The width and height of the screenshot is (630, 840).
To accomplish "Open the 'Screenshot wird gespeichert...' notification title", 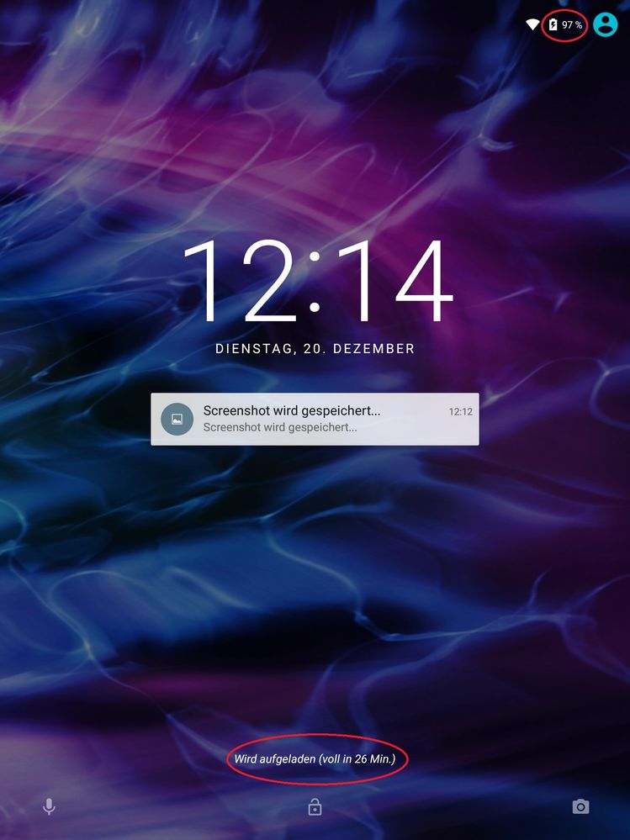I will (x=291, y=411).
